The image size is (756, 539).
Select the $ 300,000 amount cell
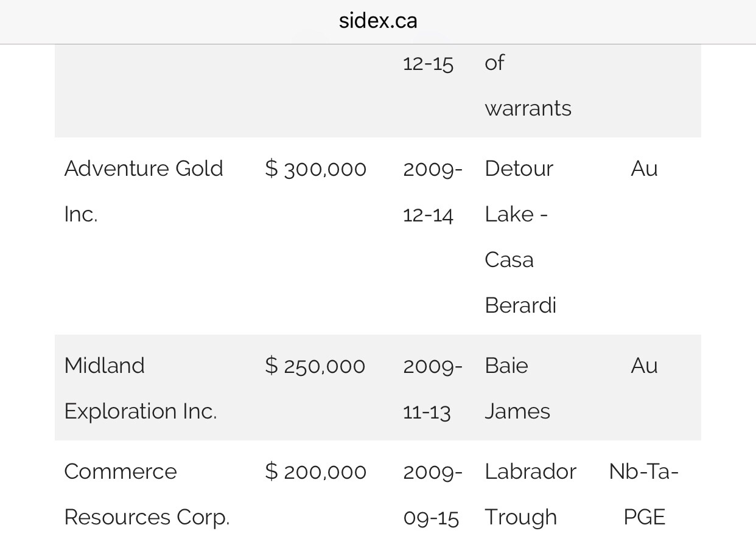(x=316, y=169)
